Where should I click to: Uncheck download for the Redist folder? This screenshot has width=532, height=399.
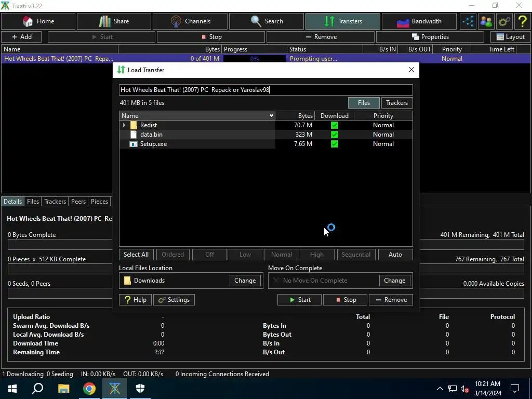[x=335, y=125]
